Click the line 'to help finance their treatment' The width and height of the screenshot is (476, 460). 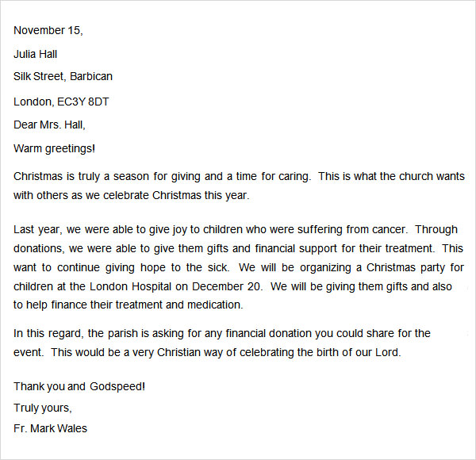point(139,305)
